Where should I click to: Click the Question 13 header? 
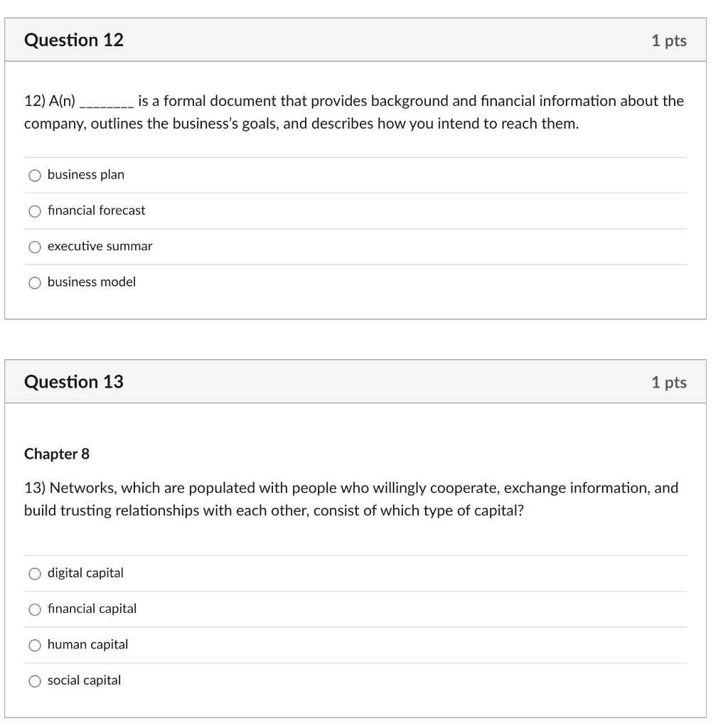74,382
